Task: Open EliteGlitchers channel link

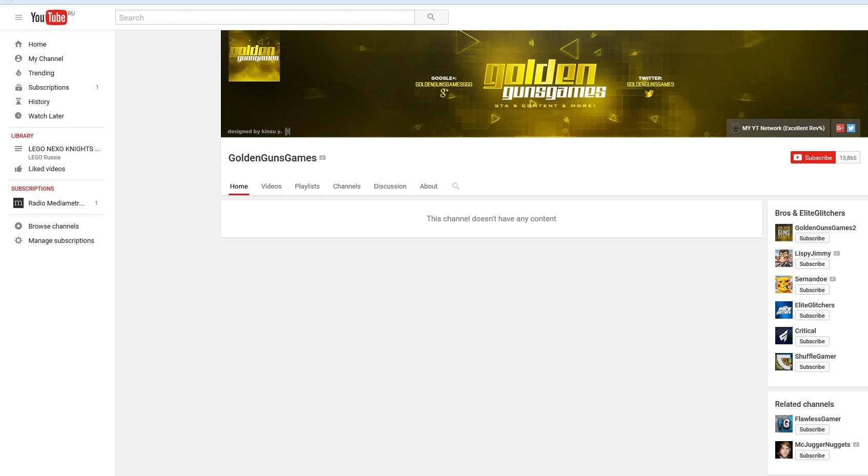Action: tap(815, 305)
